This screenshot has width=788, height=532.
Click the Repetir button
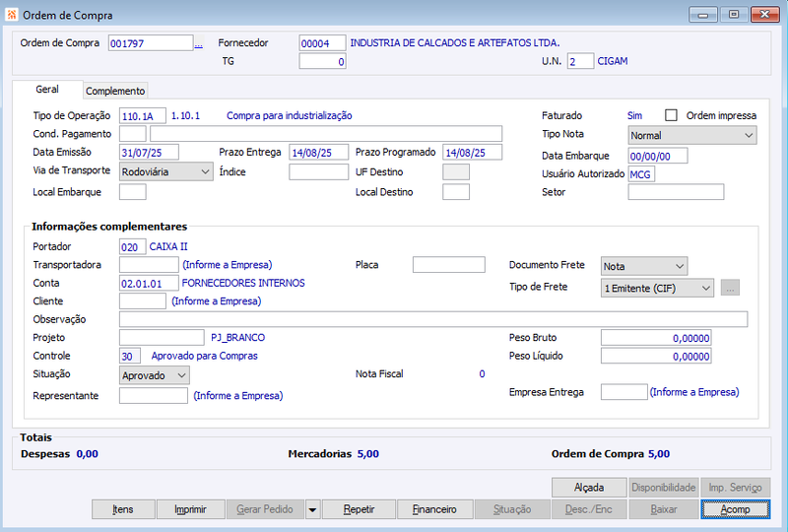(x=359, y=509)
